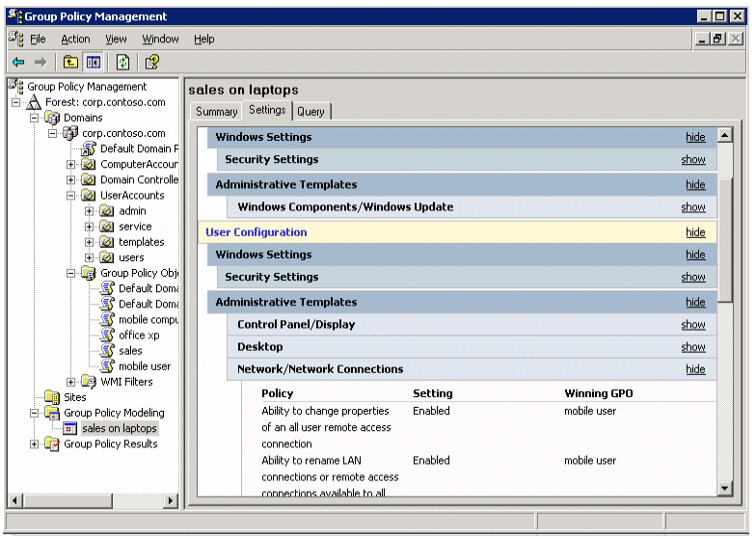Expand the 'admin' organizational unit node
The image size is (756, 538).
[89, 211]
